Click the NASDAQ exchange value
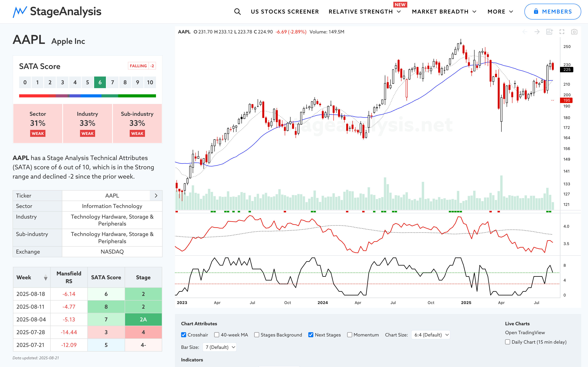 point(112,252)
